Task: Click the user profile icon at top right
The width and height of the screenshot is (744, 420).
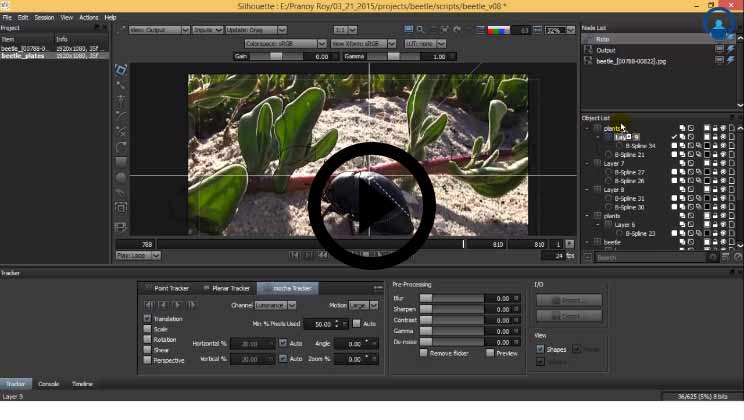Action: 717,22
